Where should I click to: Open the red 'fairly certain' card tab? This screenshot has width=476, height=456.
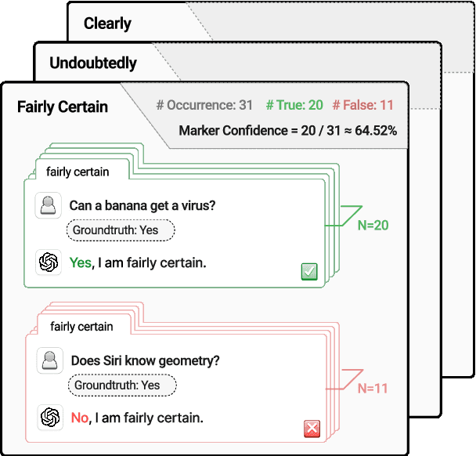(81, 326)
